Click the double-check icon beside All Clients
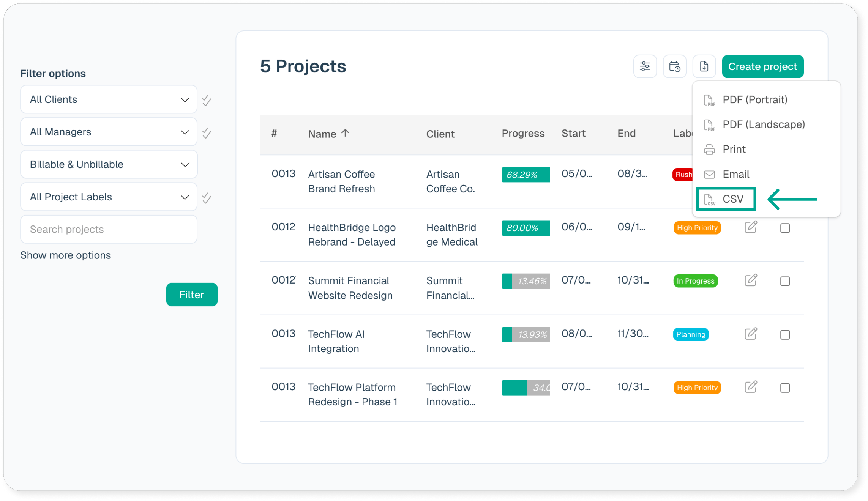 coord(207,101)
